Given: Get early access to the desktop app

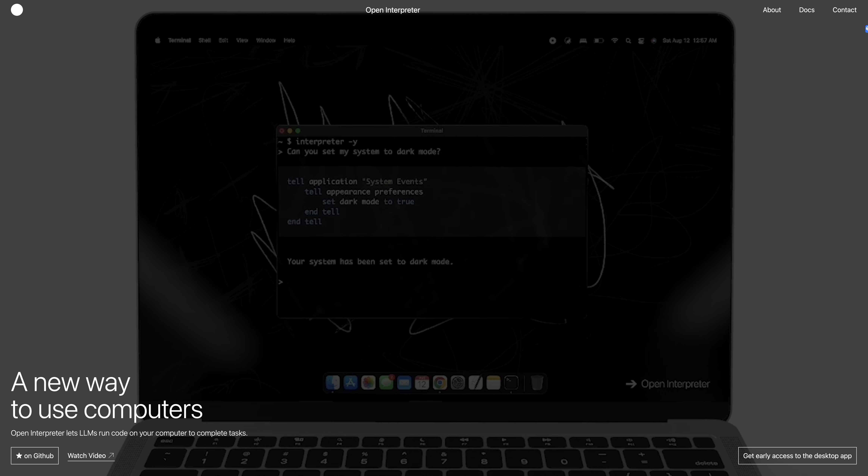Looking at the screenshot, I should coord(797,456).
